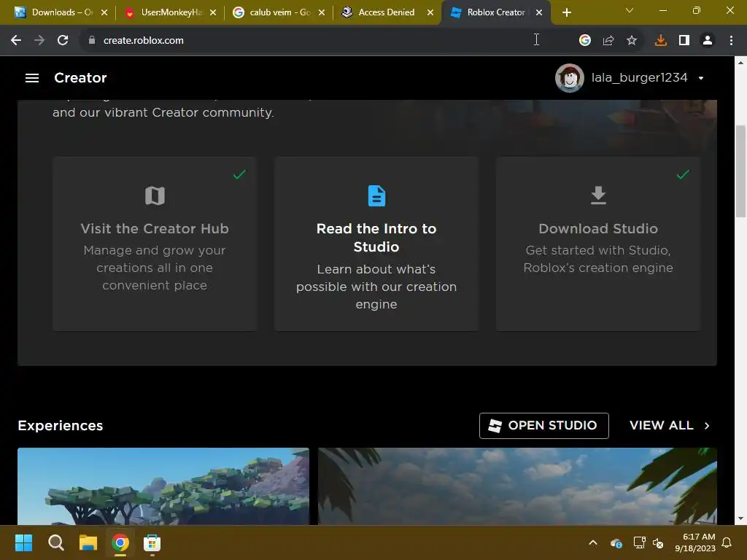Go back with the browser back arrow
Viewport: 747px width, 560px height.
tap(16, 41)
